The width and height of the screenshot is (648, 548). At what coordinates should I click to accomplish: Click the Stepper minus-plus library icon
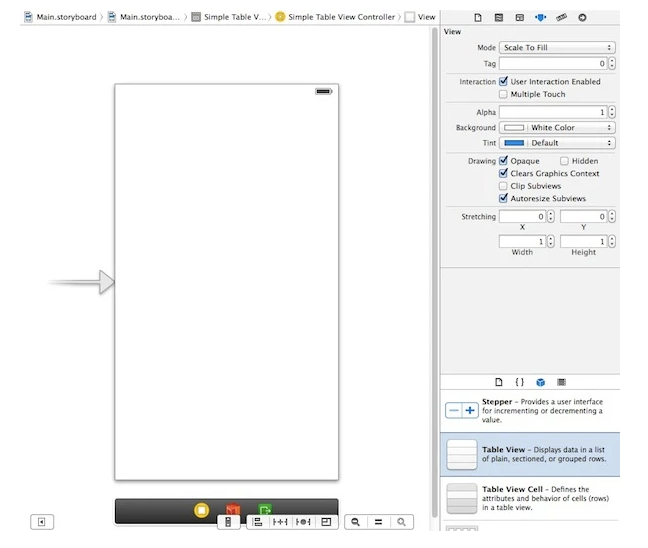[x=462, y=410]
